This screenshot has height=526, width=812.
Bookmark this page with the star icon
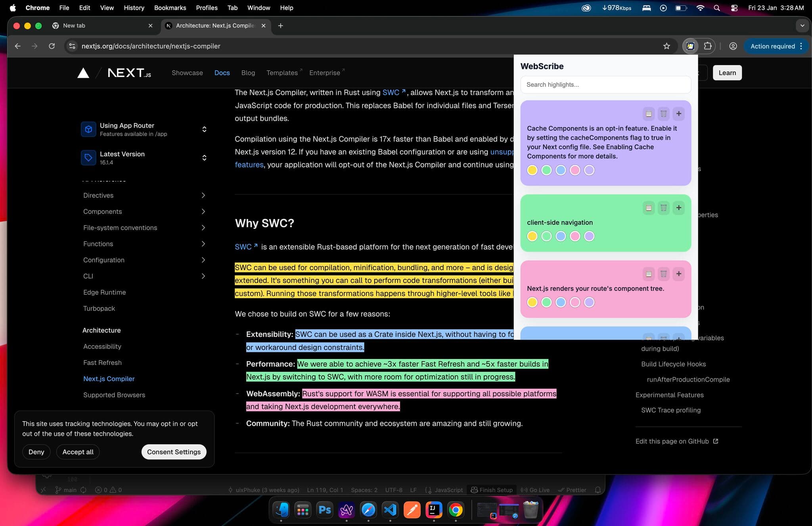pyautogui.click(x=666, y=46)
